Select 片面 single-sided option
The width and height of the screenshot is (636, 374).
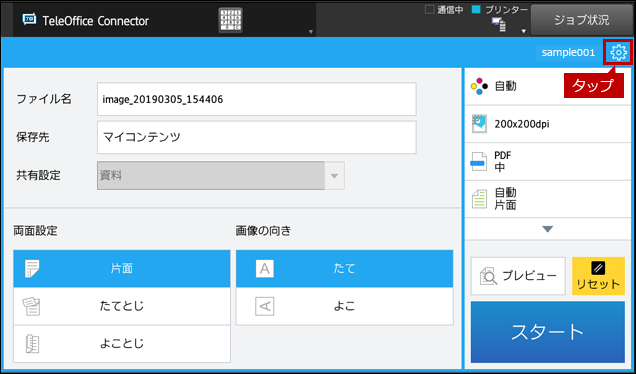pos(122,269)
